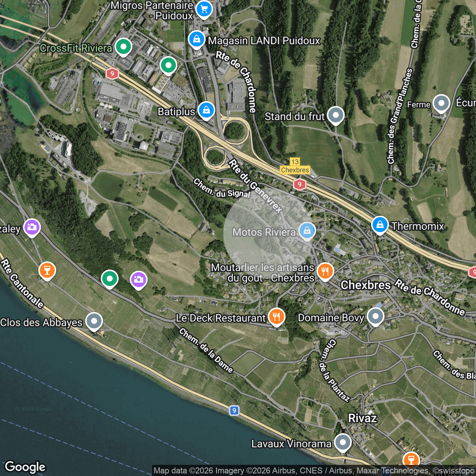Click the purple camera marker beside green pin
476x476 pixels.
[x=138, y=280]
